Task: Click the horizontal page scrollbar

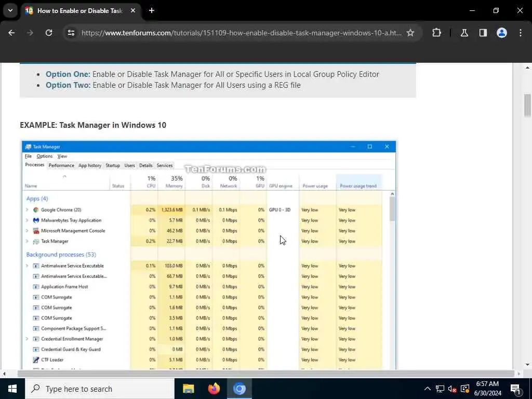Action: click(265, 374)
